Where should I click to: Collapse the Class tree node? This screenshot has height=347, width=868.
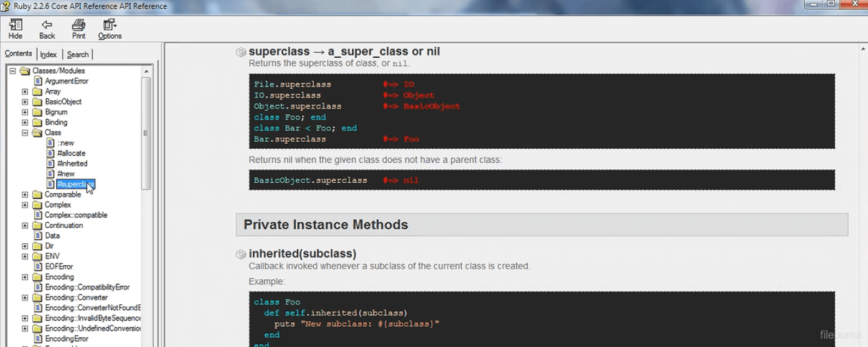click(x=25, y=133)
